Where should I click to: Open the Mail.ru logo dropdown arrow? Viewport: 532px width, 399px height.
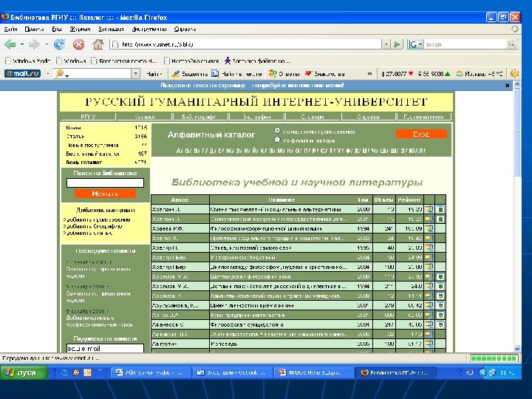click(x=47, y=74)
